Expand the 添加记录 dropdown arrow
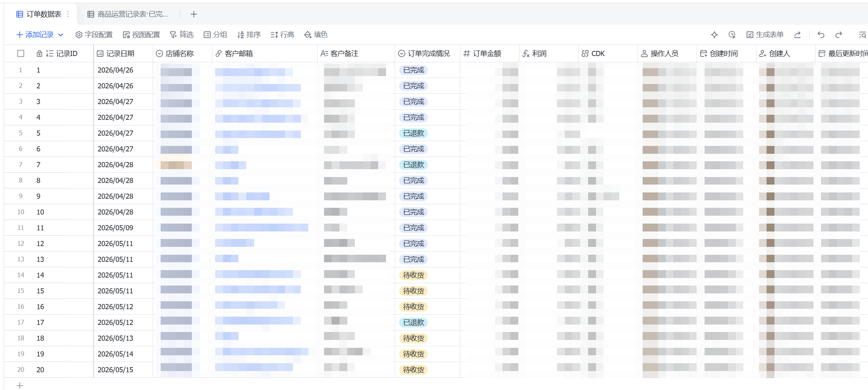 pyautogui.click(x=61, y=35)
